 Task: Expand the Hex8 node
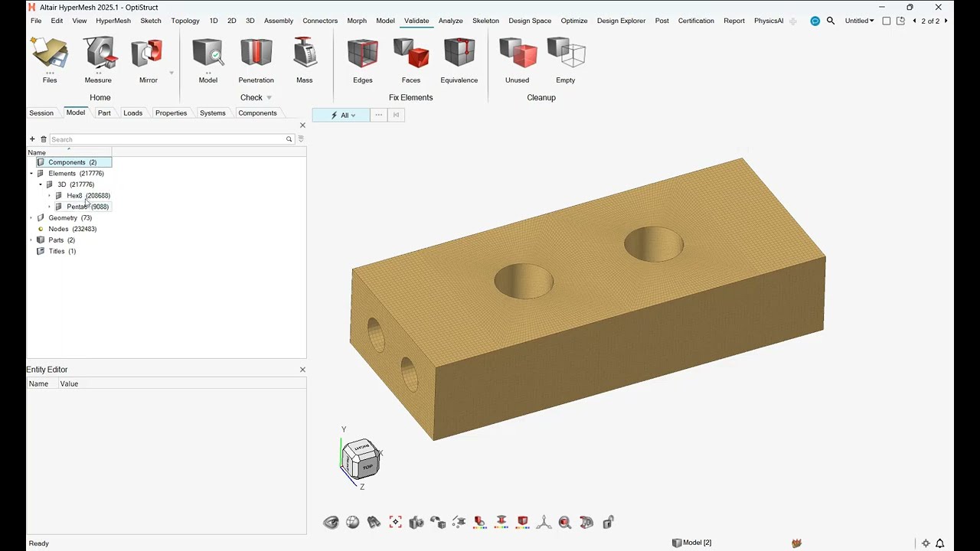(50, 196)
